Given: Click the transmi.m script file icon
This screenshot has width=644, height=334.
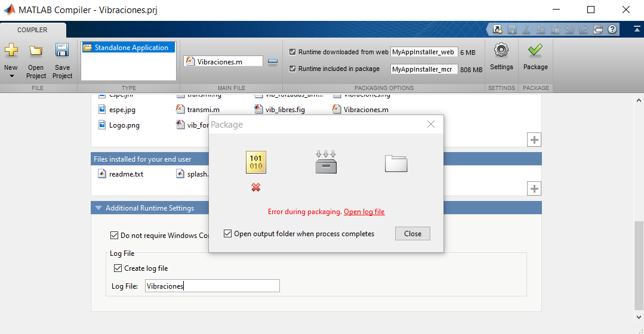Looking at the screenshot, I should pyautogui.click(x=180, y=109).
